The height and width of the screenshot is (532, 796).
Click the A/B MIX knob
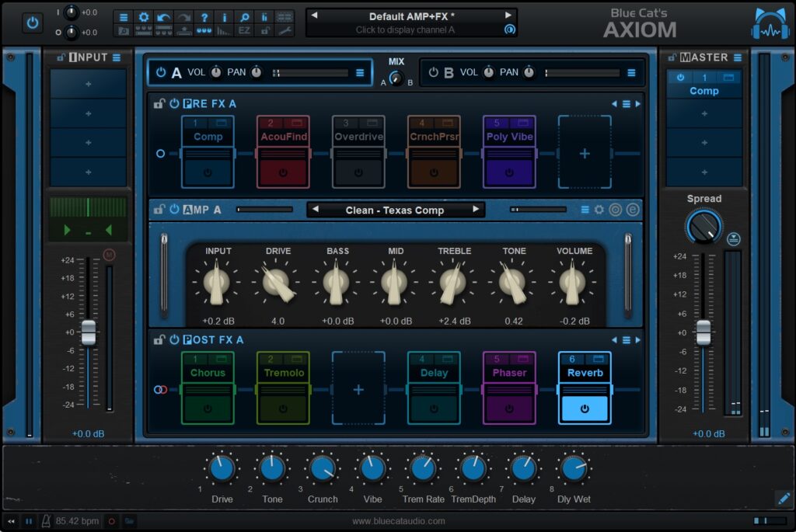[396, 78]
